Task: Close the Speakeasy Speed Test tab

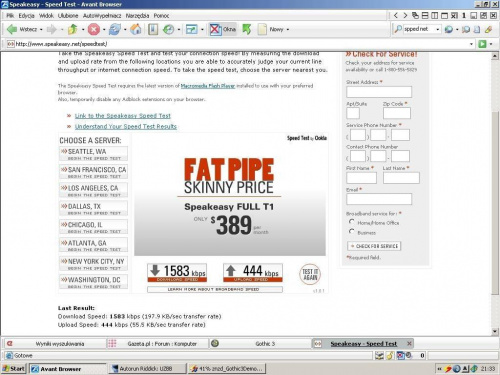Action: [409, 343]
